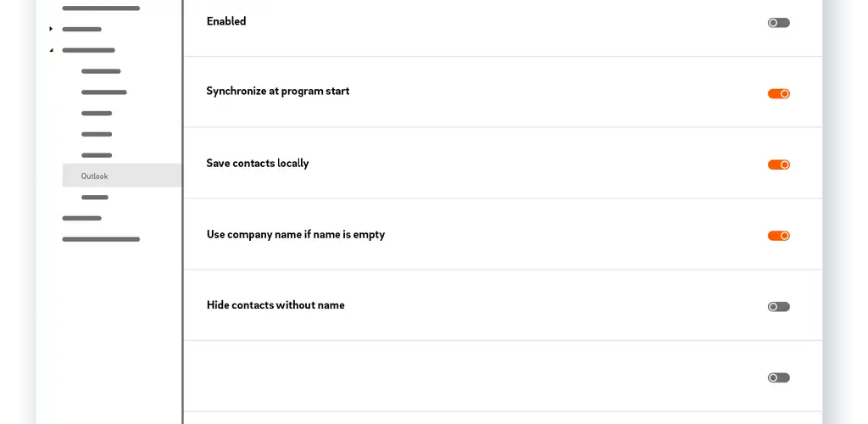Click "Use company name if name is empty" text

tap(295, 234)
